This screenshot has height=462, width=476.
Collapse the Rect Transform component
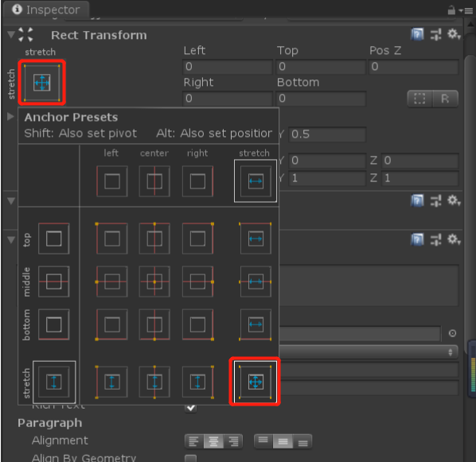(11, 34)
